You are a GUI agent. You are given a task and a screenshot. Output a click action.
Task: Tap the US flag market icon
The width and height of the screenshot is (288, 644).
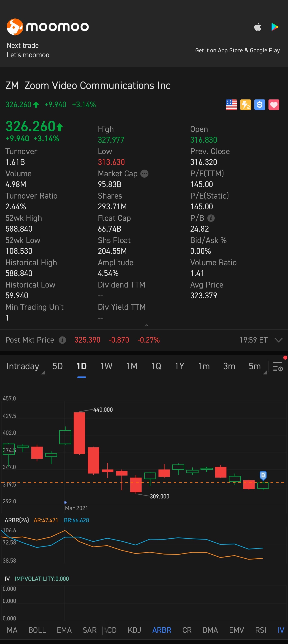pos(231,105)
